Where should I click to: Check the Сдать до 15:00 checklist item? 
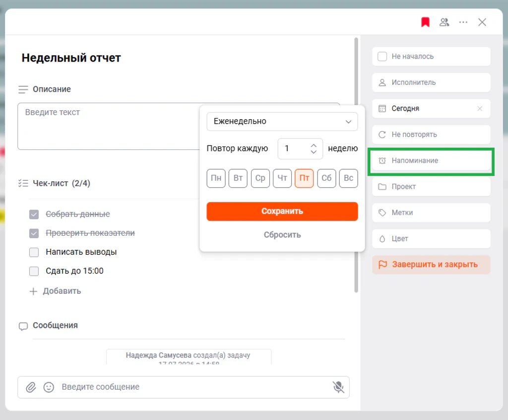34,271
